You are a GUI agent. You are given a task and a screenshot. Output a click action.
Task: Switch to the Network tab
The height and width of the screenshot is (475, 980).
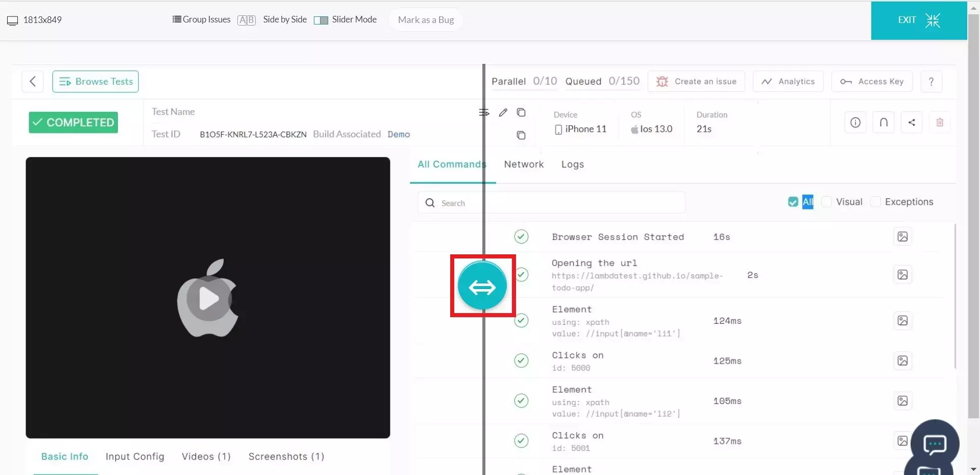tap(524, 164)
